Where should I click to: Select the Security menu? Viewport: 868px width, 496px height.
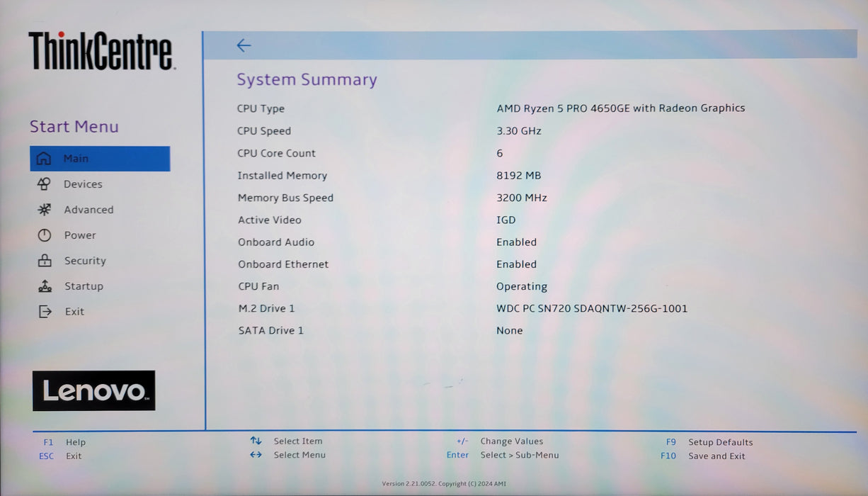coord(85,261)
